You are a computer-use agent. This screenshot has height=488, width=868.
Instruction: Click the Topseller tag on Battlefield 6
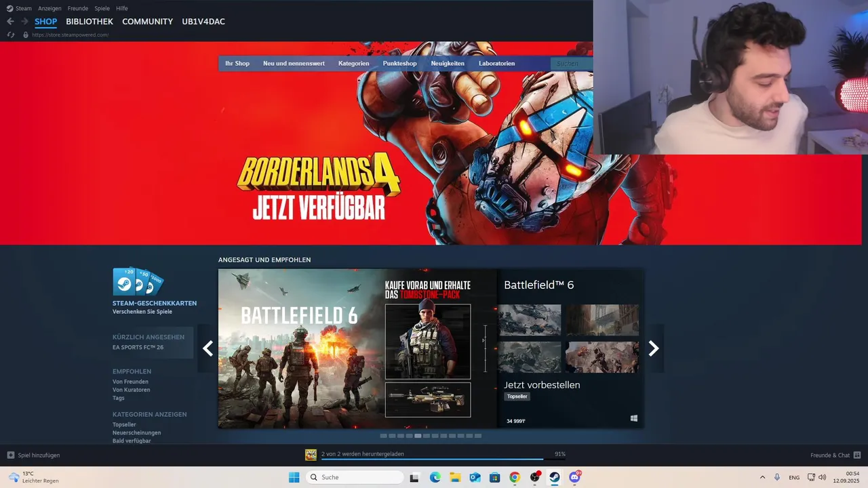point(517,396)
